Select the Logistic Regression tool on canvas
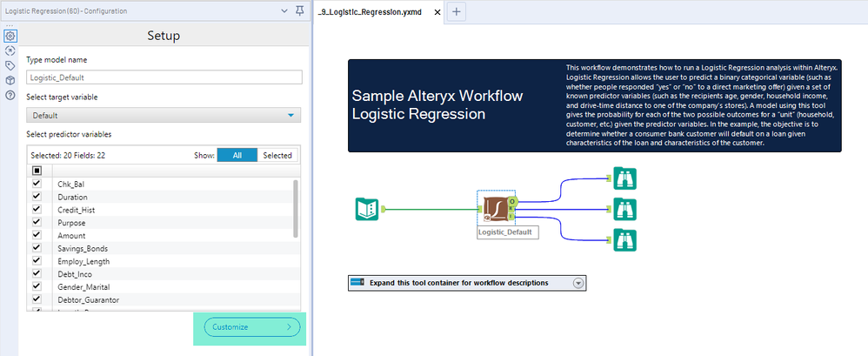 (x=494, y=209)
